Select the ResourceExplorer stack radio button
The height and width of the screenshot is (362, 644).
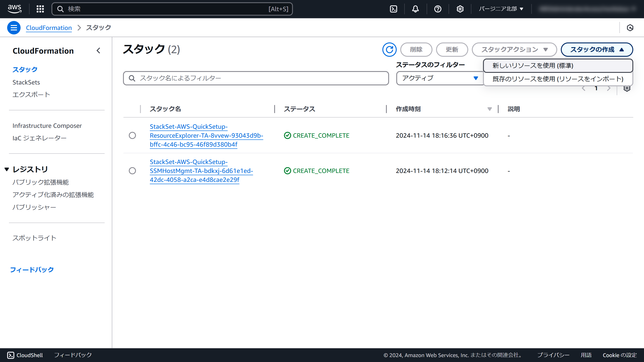132,135
